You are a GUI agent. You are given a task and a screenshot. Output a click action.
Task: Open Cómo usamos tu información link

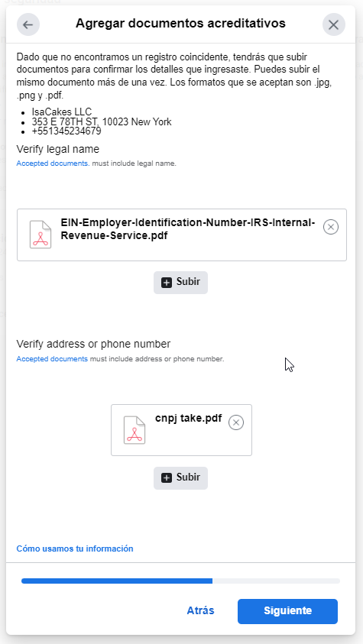[x=75, y=549]
